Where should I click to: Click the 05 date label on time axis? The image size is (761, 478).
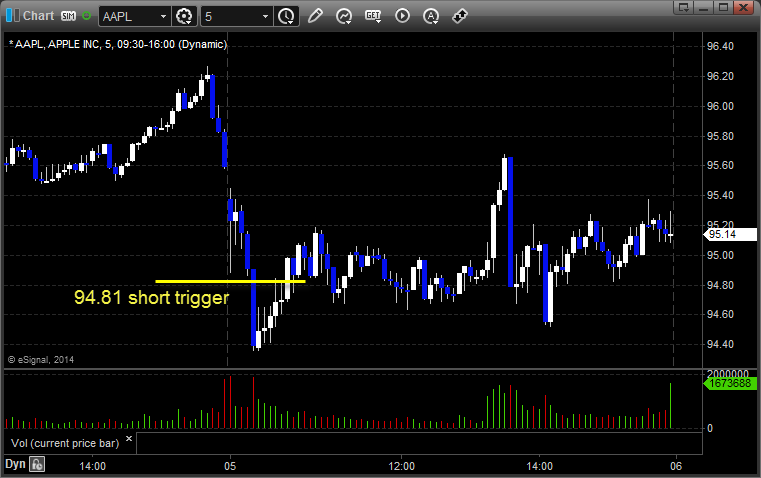[230, 466]
